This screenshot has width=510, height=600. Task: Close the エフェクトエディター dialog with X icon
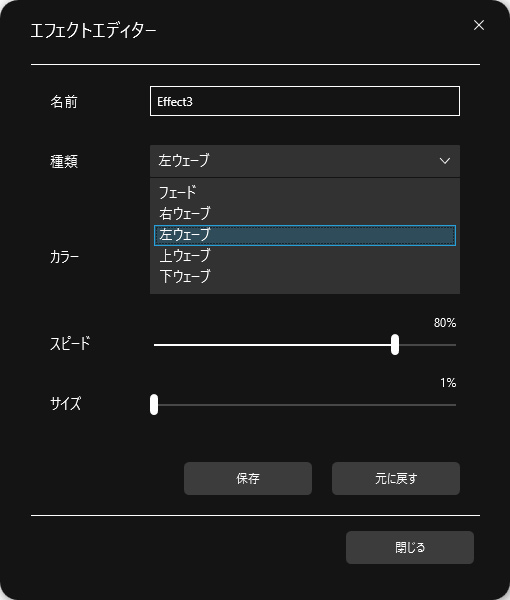tap(479, 25)
